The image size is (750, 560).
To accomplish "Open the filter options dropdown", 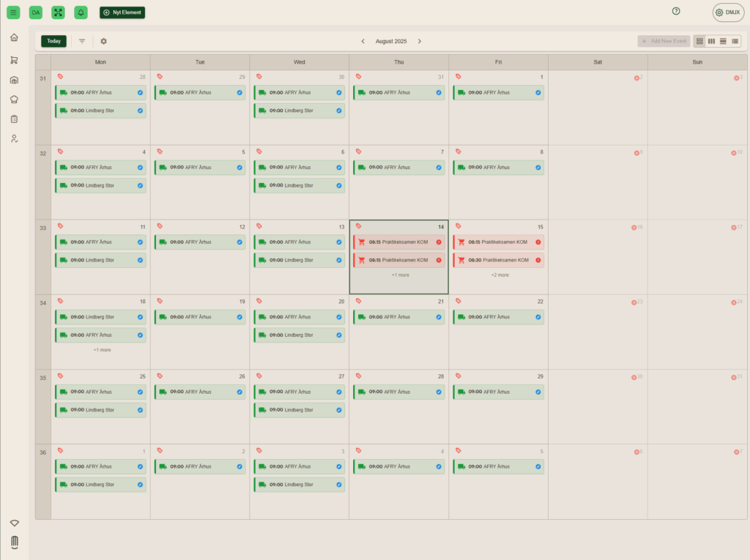I will [x=82, y=42].
